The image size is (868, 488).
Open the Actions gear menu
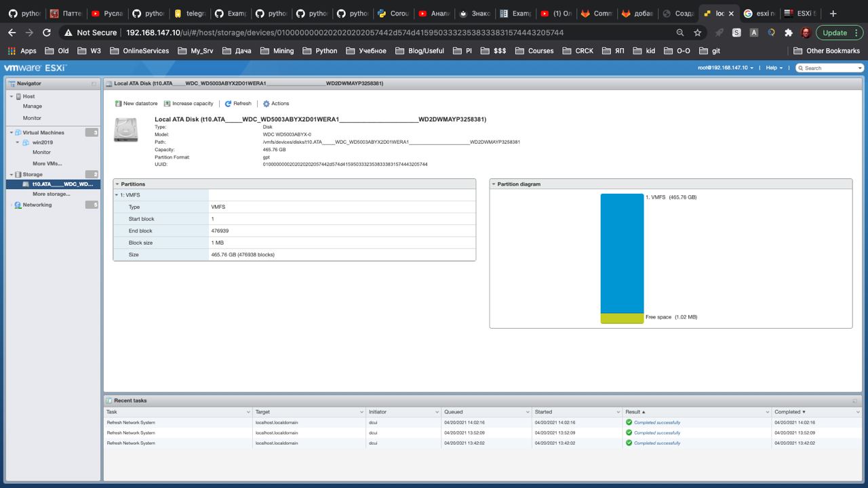tap(276, 104)
